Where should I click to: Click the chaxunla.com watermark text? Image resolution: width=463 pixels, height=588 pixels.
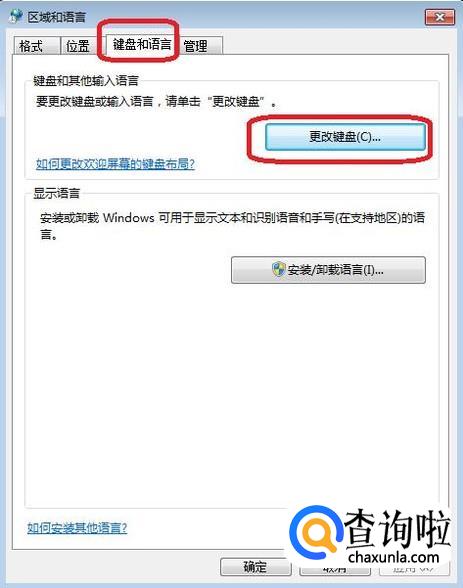(x=393, y=557)
